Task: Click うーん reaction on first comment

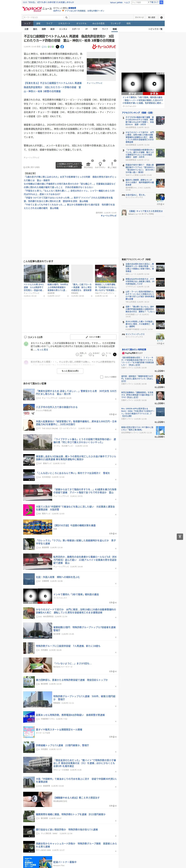Action: click(x=107, y=354)
